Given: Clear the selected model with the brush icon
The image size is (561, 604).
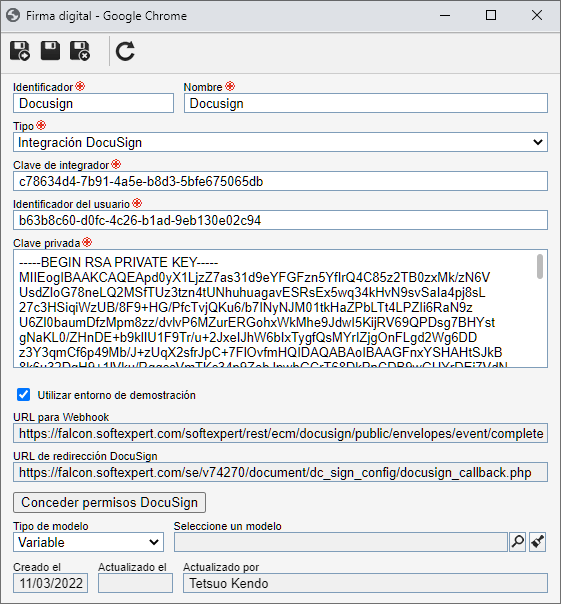Looking at the screenshot, I should pos(537,542).
